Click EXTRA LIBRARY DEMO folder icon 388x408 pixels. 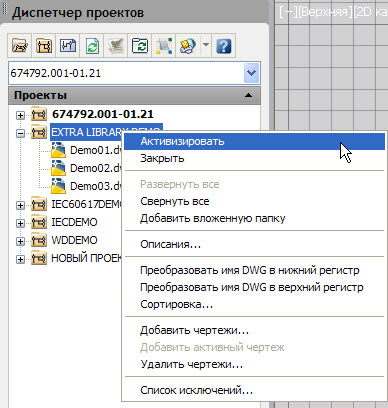39,132
